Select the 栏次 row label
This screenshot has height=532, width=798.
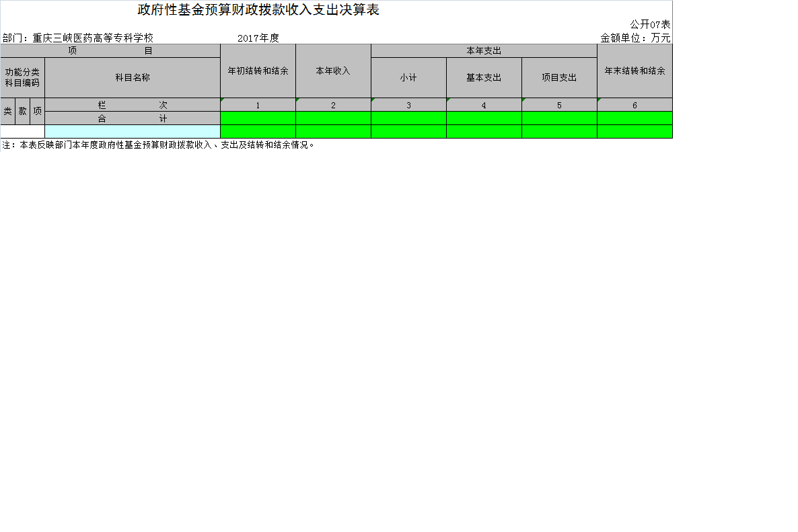133,105
